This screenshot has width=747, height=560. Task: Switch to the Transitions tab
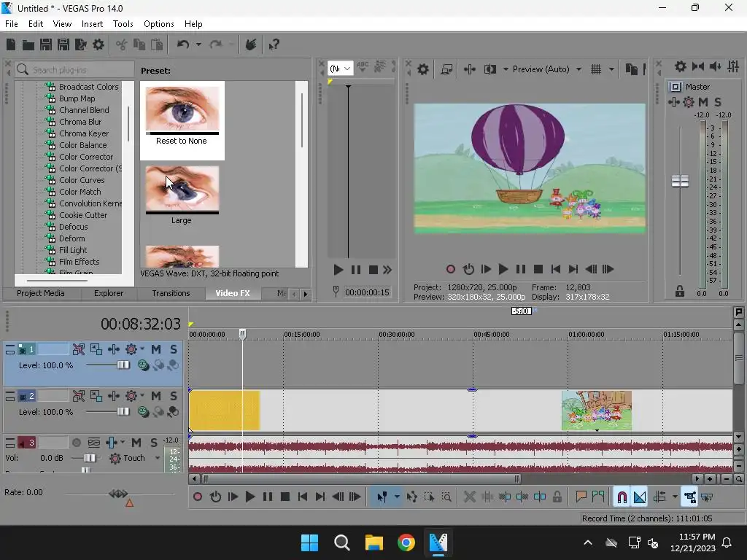point(171,293)
